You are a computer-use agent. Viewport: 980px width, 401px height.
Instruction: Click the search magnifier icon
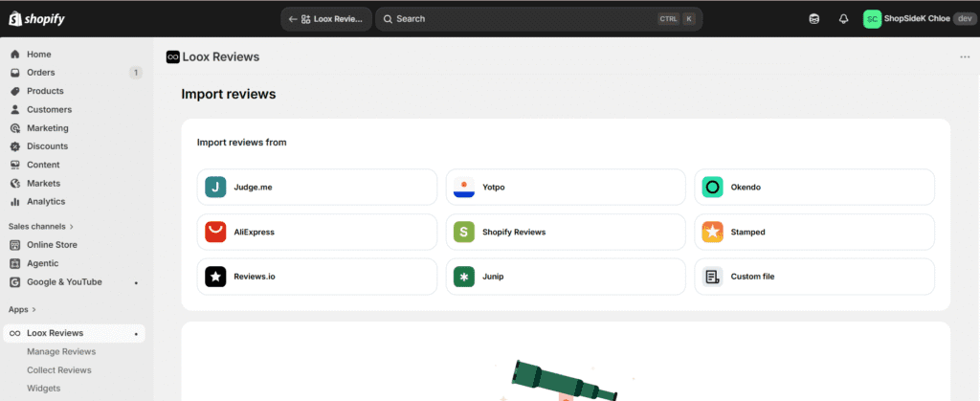(x=388, y=19)
